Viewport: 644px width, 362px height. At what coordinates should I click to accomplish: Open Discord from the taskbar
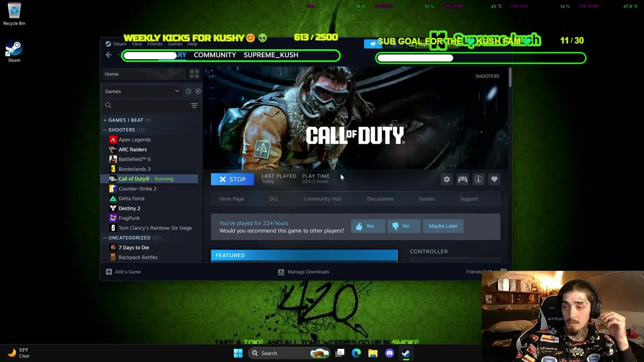(x=389, y=353)
